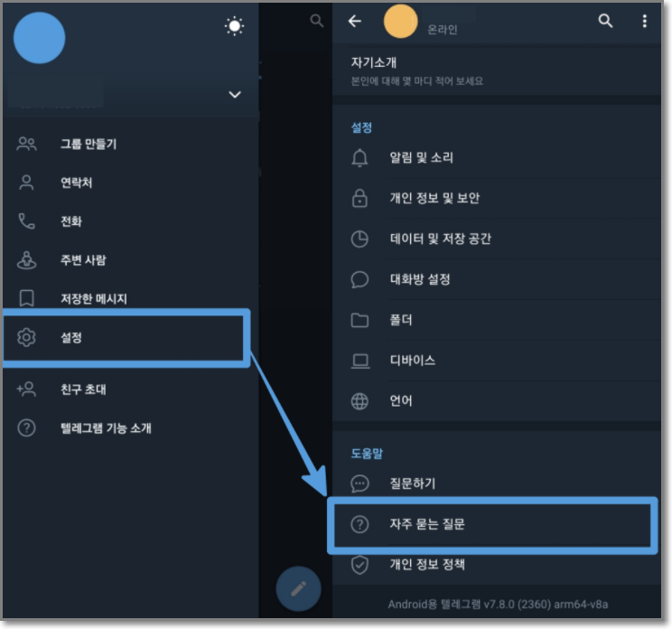Click the 연락처 contacts person icon
This screenshot has width=672, height=629.
26,183
